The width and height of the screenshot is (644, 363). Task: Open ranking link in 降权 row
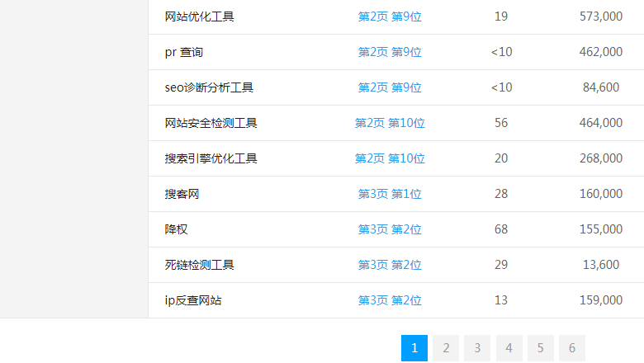pos(390,229)
